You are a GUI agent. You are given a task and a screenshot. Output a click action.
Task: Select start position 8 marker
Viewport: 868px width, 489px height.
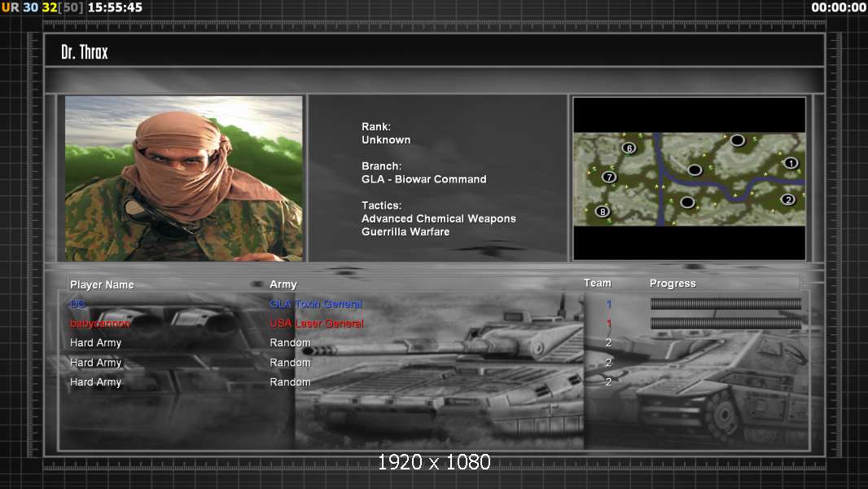point(603,212)
